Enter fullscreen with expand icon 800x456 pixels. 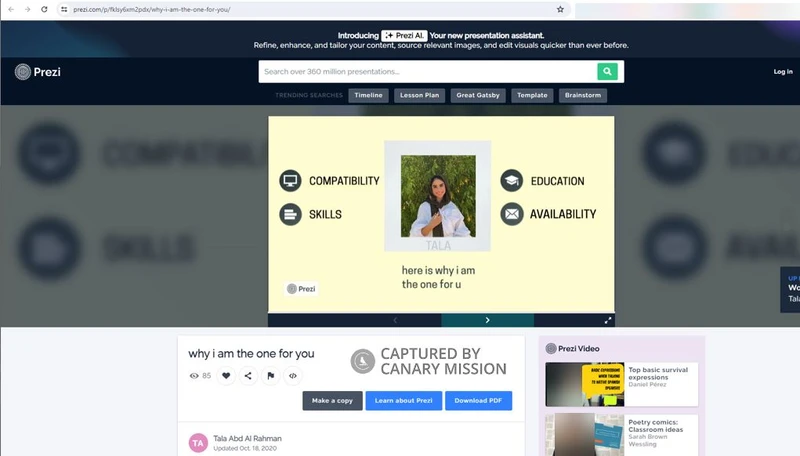608,320
